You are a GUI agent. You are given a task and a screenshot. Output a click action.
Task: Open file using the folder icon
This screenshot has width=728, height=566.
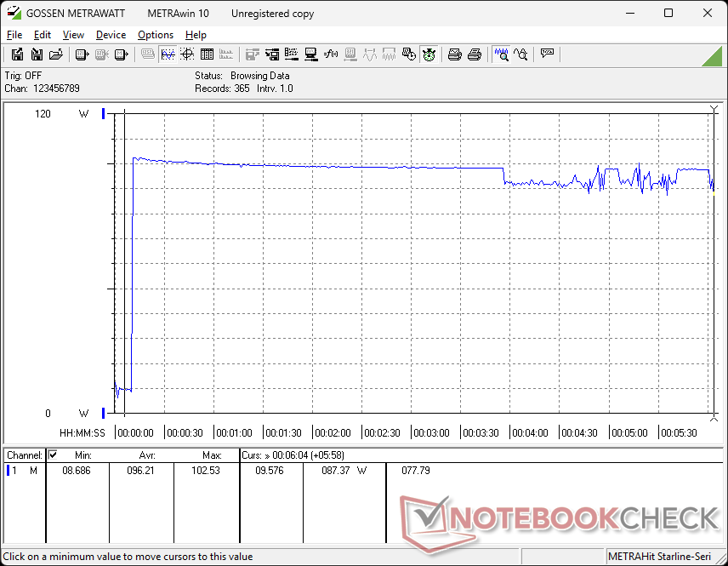click(56, 54)
